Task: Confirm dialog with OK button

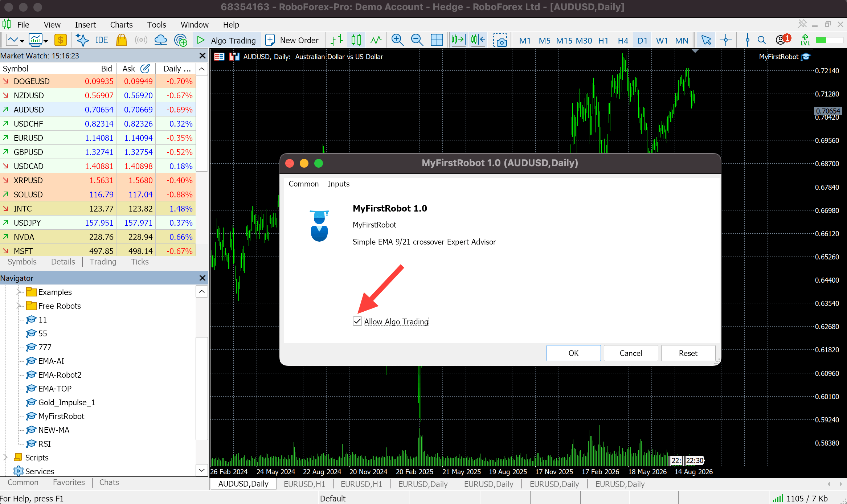Action: click(573, 353)
